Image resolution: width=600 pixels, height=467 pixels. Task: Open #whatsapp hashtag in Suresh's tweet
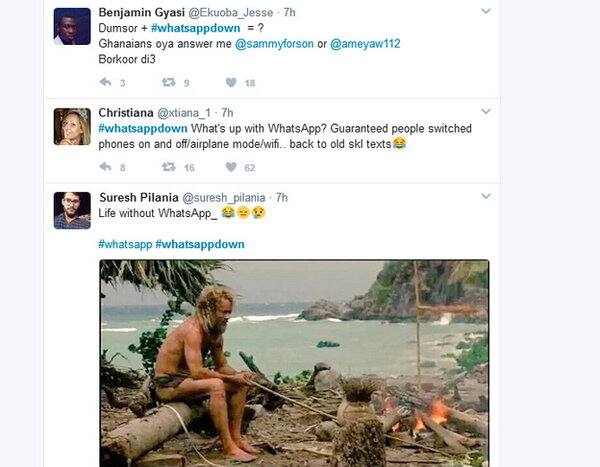tap(125, 244)
